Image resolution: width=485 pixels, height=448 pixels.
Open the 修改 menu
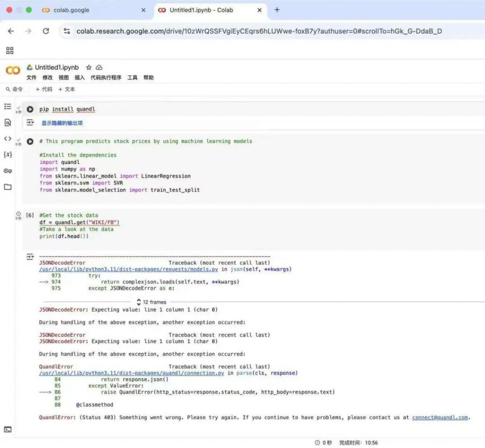[x=47, y=77]
